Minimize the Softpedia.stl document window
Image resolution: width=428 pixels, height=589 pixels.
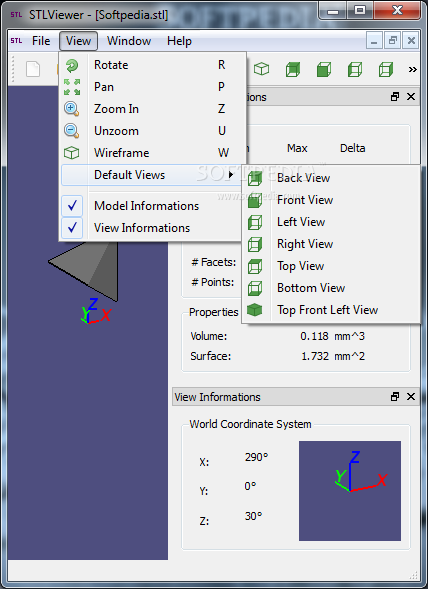pyautogui.click(x=374, y=41)
